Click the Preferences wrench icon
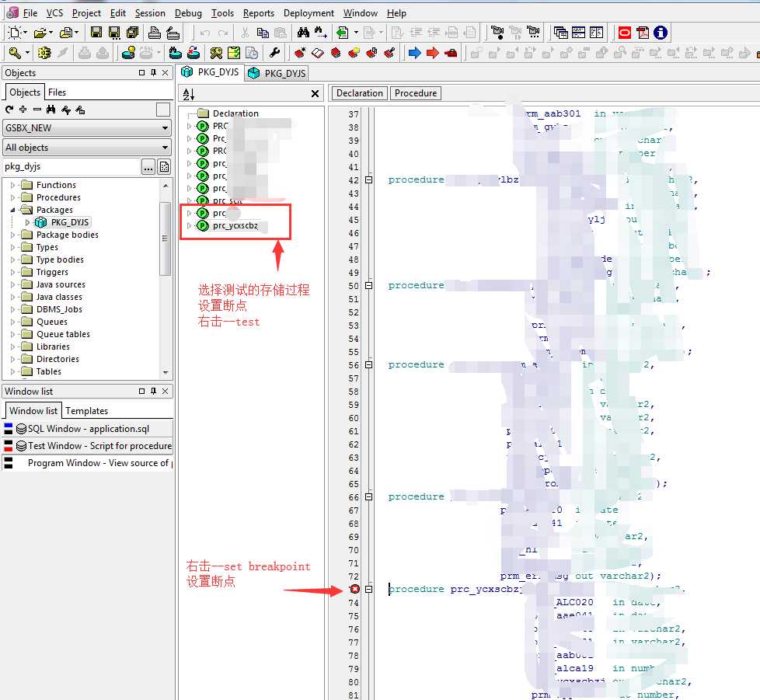 coord(274,53)
